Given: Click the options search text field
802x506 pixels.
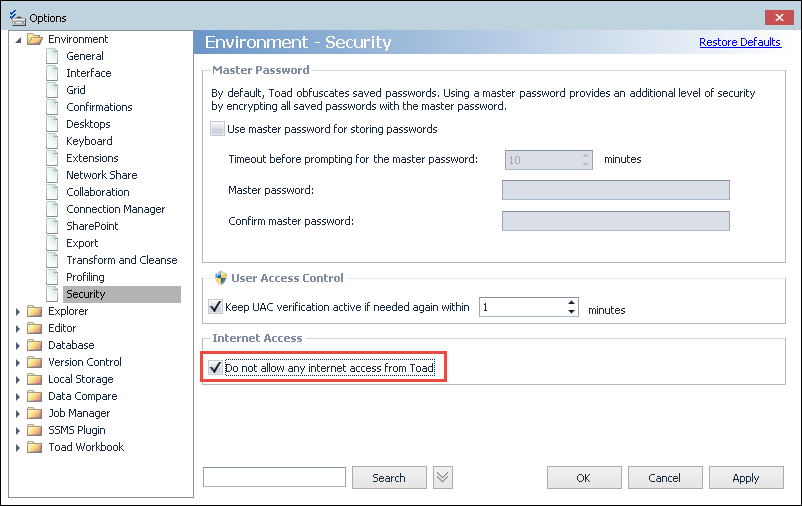Looking at the screenshot, I should pos(274,478).
